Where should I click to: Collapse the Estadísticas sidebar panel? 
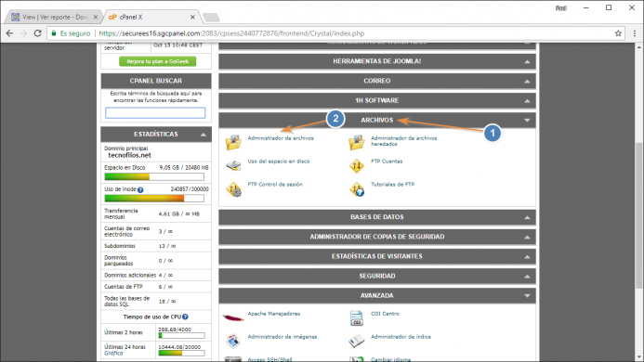coord(204,135)
